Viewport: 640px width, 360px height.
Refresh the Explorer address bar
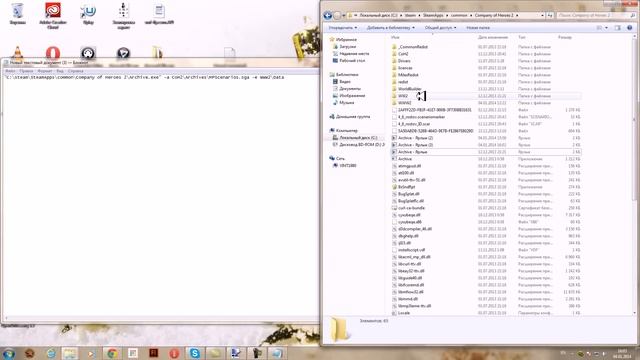[x=550, y=16]
